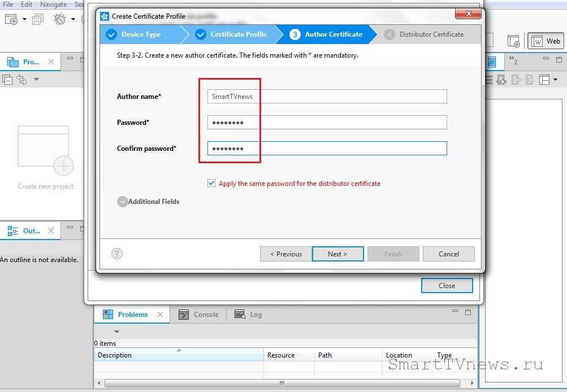Click into the Author name field
The height and width of the screenshot is (392, 567).
click(327, 97)
